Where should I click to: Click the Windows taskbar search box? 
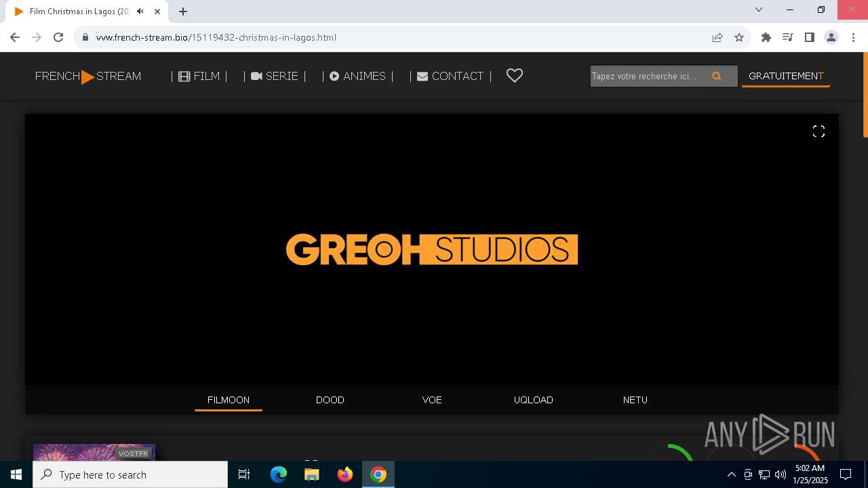pyautogui.click(x=130, y=474)
